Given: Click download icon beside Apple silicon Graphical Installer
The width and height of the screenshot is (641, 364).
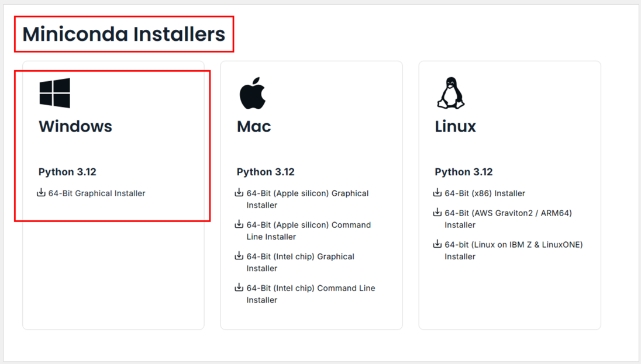Looking at the screenshot, I should click(x=239, y=192).
